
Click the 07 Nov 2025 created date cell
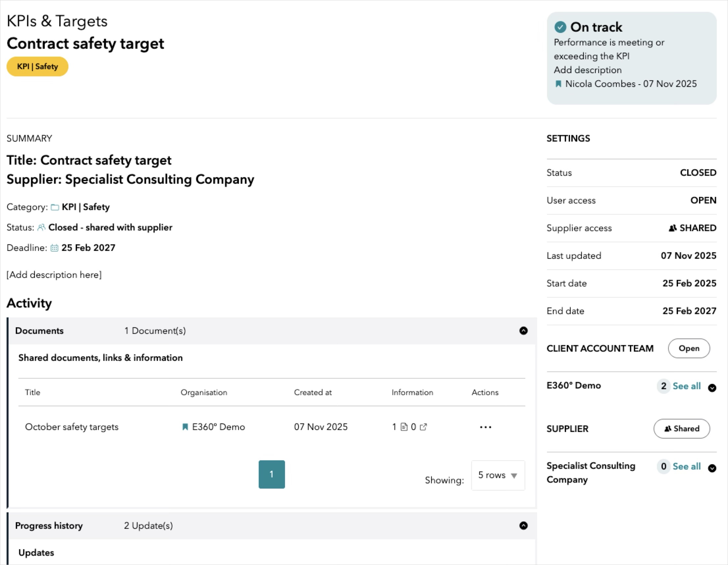click(321, 427)
